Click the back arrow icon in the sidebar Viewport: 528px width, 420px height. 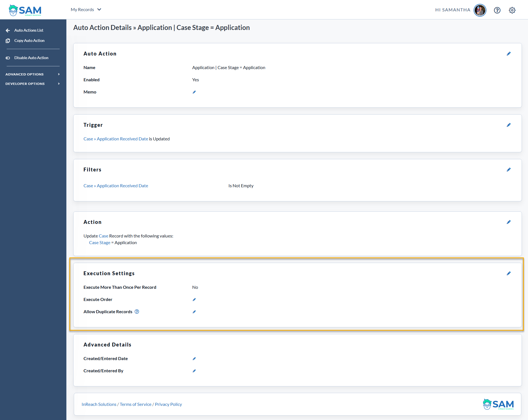tap(8, 31)
